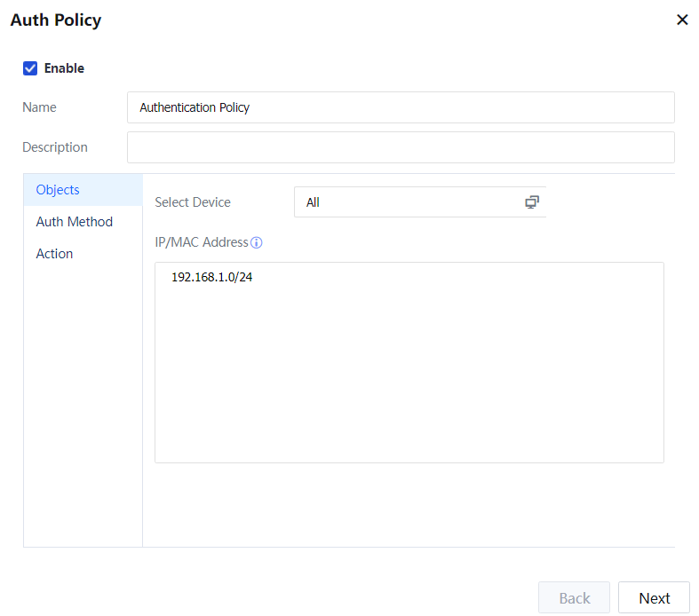The image size is (699, 616).
Task: Close the Auth Policy dialog
Action: (682, 20)
